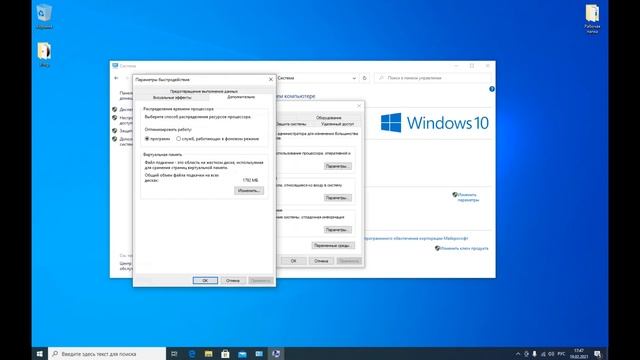This screenshot has width=640, height=360.
Task: Open the volume icon in the system tray
Action: click(x=551, y=354)
